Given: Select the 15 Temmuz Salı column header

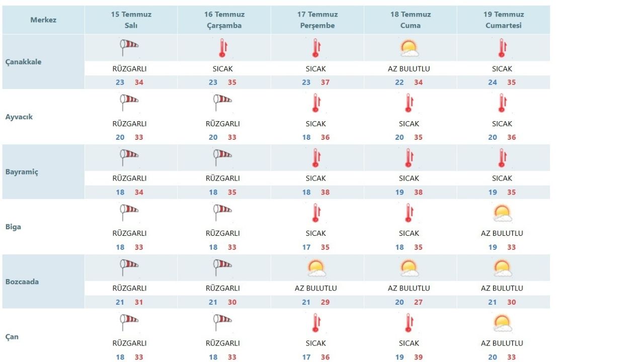Looking at the screenshot, I should (x=131, y=20).
